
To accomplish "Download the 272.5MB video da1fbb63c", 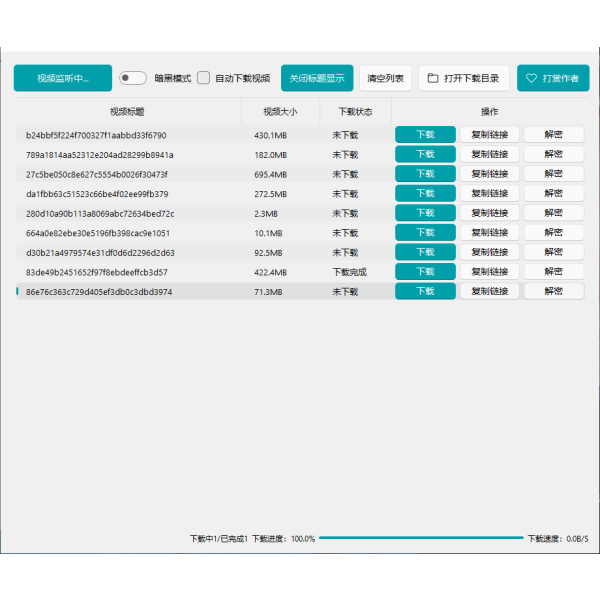I will pyautogui.click(x=425, y=194).
